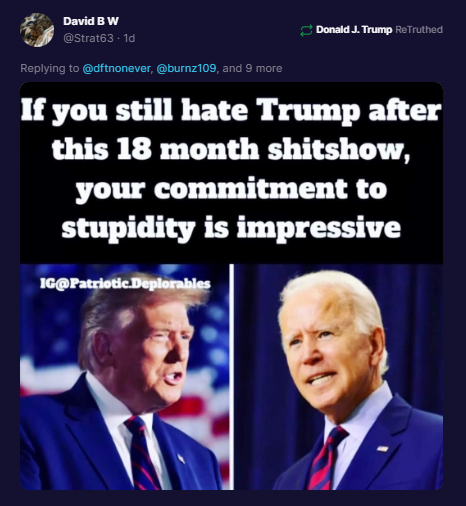Click the "stupidity is impressive" text line

[231, 227]
